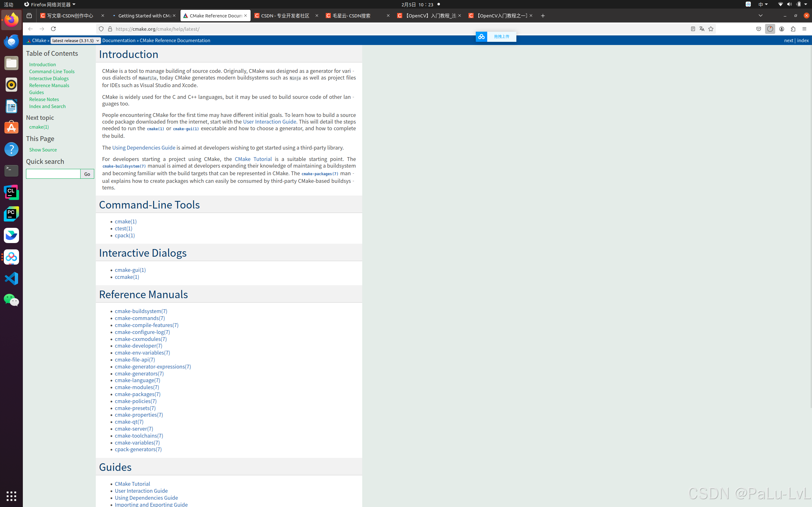
Task: Open Firefox account profile icon
Action: (x=782, y=29)
